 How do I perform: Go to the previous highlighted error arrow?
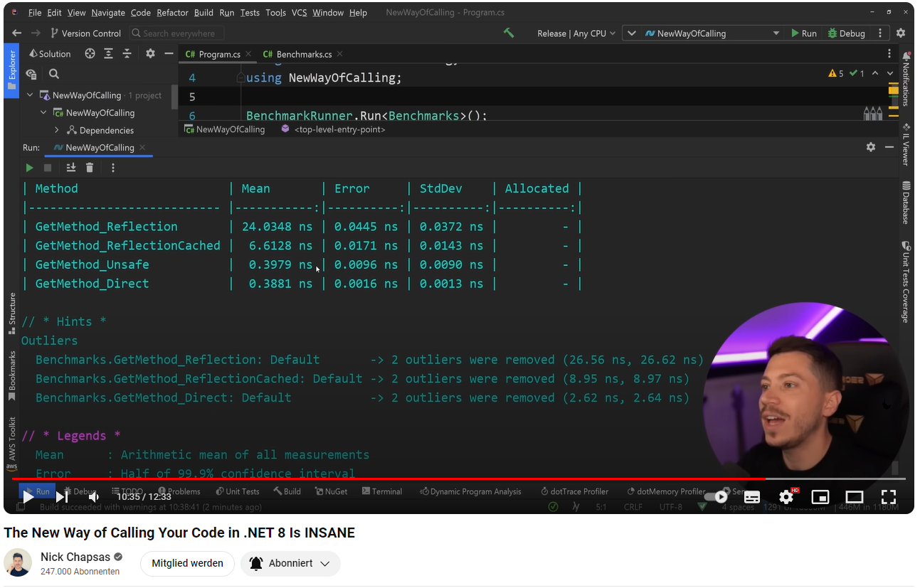coord(875,73)
